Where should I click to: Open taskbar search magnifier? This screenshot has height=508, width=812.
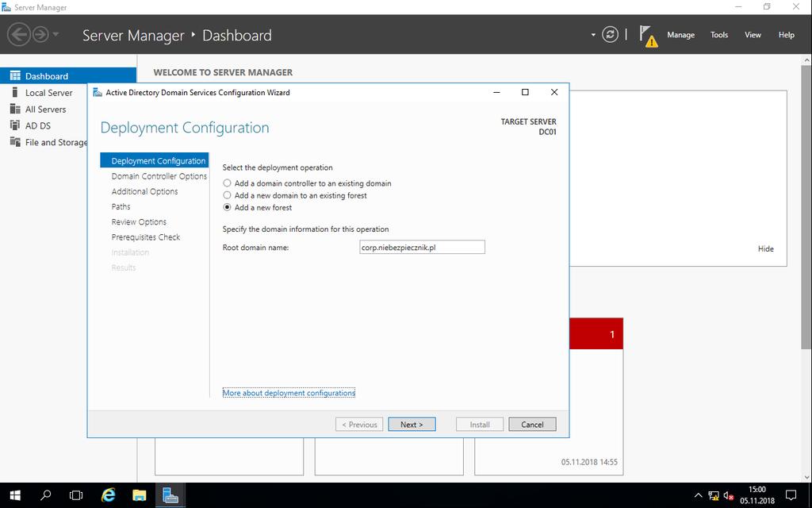[x=45, y=495]
